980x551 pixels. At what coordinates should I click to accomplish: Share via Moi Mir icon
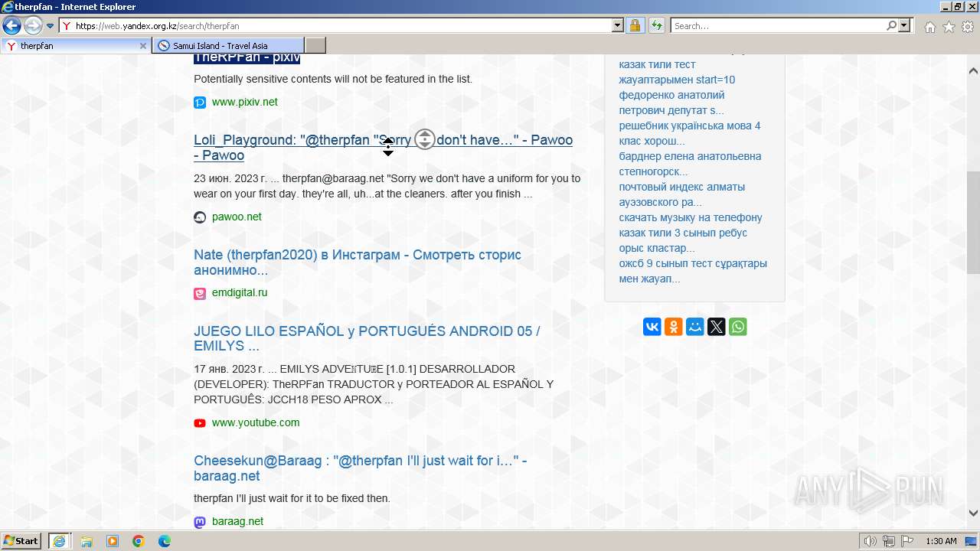(695, 327)
